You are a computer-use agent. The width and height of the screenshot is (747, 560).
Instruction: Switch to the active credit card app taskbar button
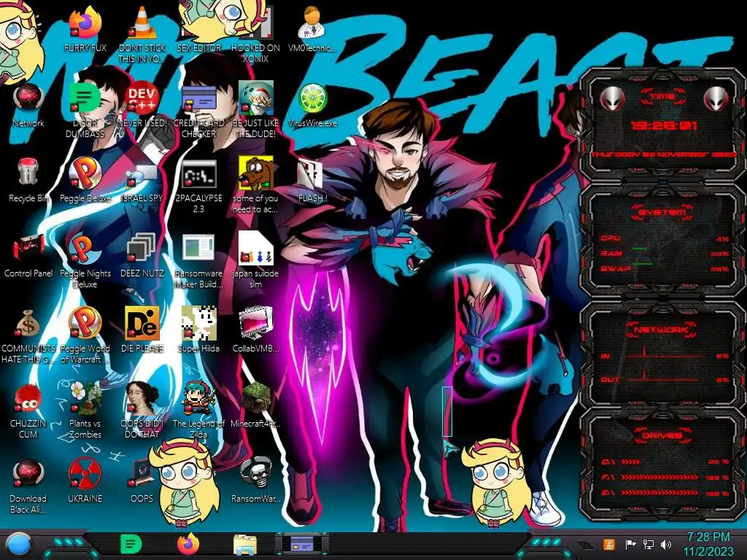(x=302, y=544)
